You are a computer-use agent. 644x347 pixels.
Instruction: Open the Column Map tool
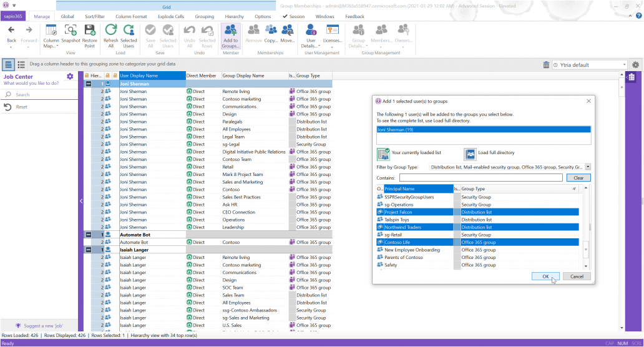[51, 36]
